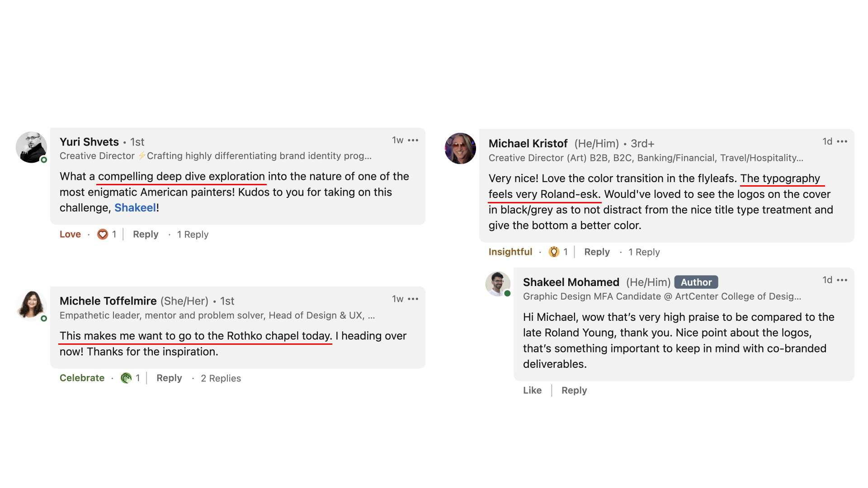View Michele Toffelmire's profile photo
The width and height of the screenshot is (868, 488).
(x=31, y=305)
